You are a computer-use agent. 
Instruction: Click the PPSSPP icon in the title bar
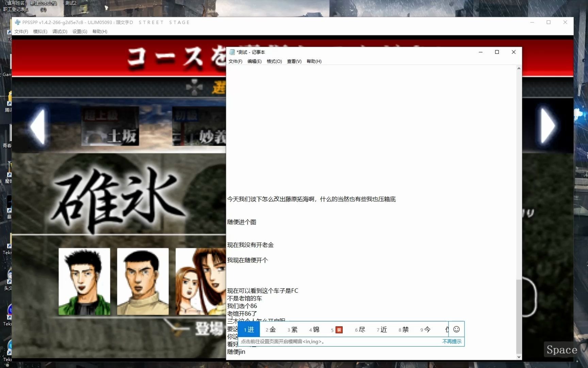[x=17, y=22]
